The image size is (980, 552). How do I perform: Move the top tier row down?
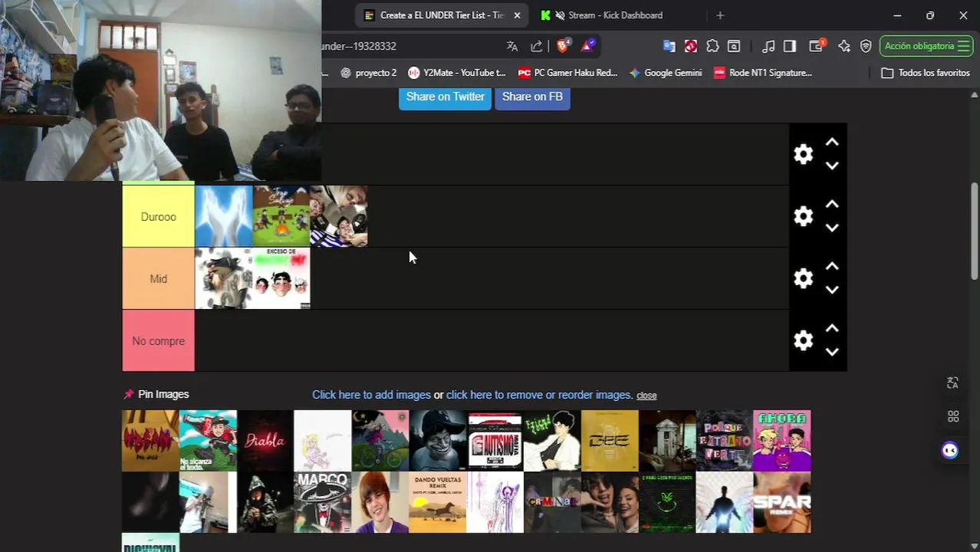click(x=832, y=166)
